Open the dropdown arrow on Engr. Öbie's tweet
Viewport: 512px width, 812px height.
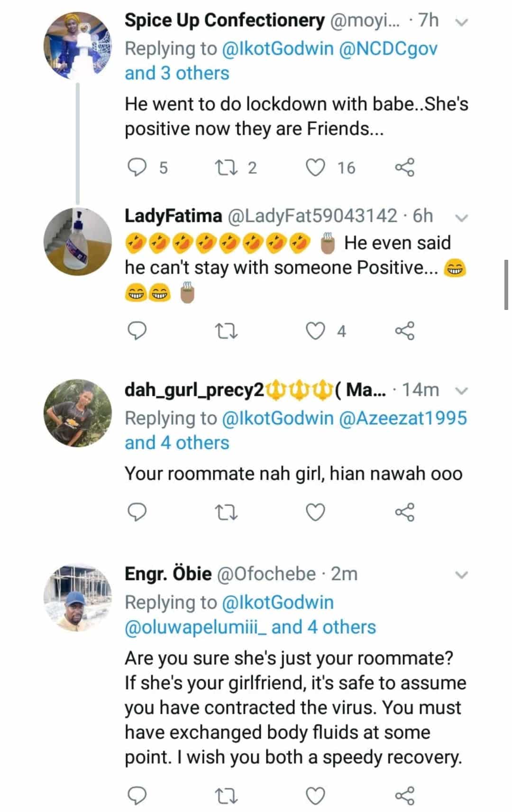click(461, 575)
